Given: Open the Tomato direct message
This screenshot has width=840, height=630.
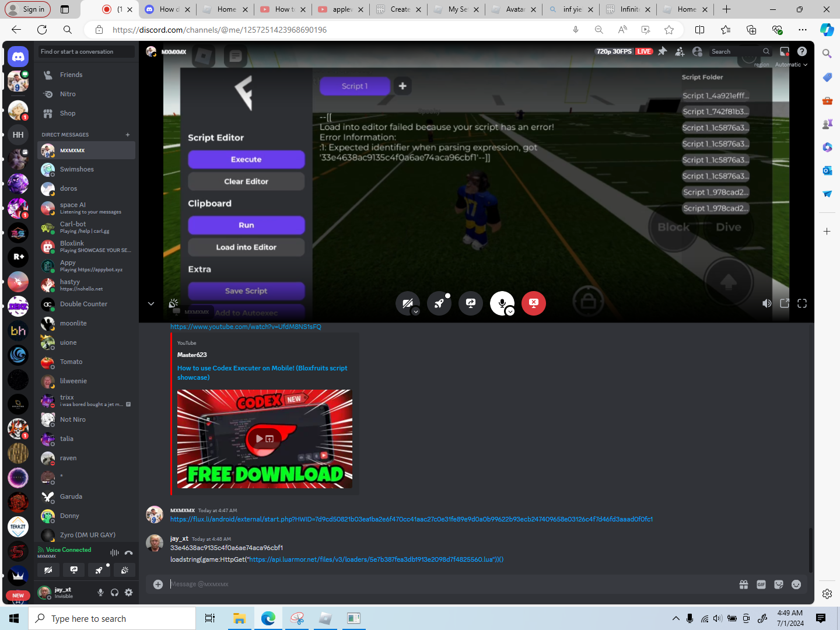Looking at the screenshot, I should [86, 362].
